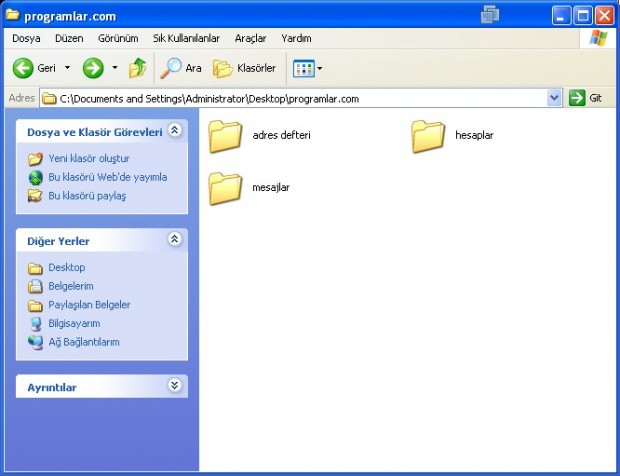This screenshot has width=620, height=476.
Task: Click the folder icon in address bar
Action: (x=49, y=98)
